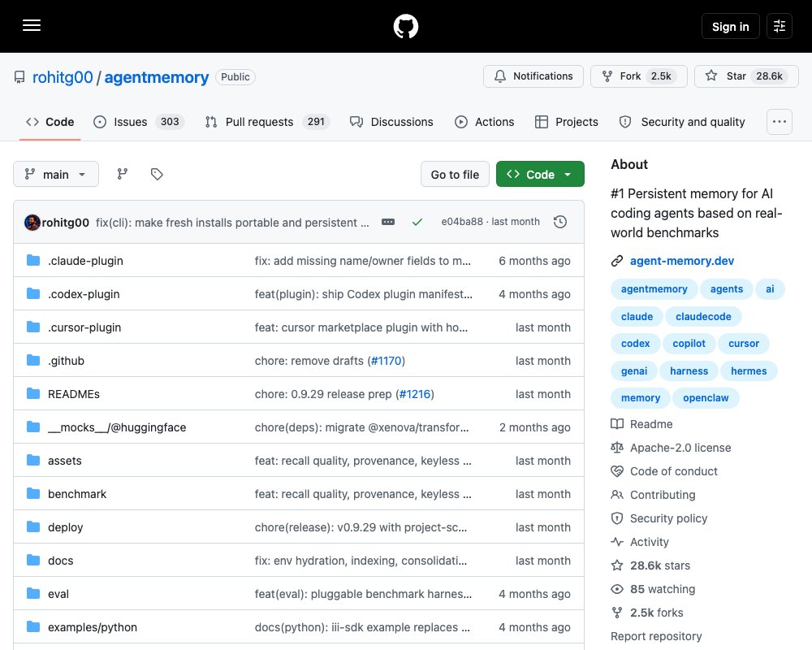Open the Discussions tab
This screenshot has height=650, width=812.
(x=391, y=122)
